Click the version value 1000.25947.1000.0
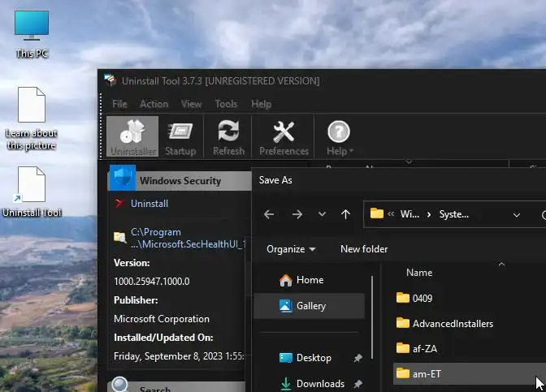Image resolution: width=546 pixels, height=392 pixels. [152, 281]
